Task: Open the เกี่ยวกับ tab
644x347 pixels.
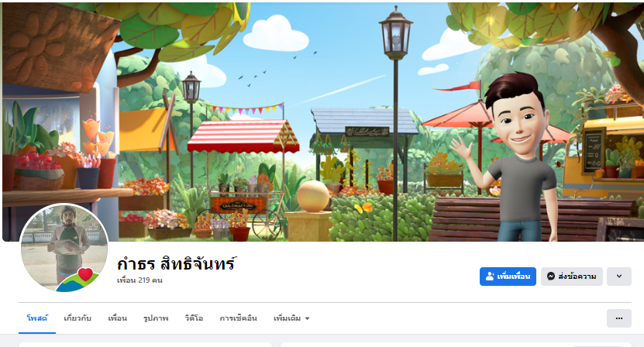Action: (x=77, y=318)
